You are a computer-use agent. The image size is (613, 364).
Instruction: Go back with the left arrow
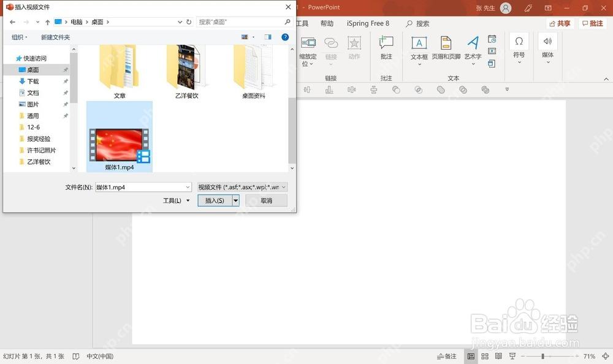point(12,22)
